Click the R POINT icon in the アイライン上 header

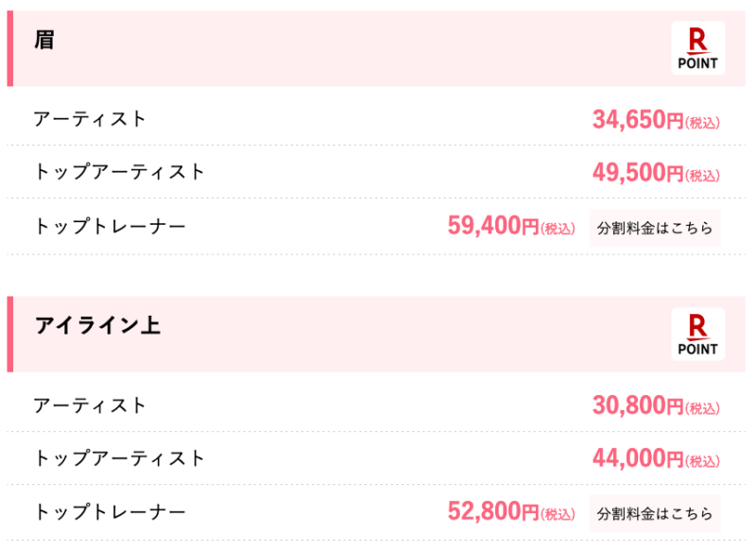pos(697,334)
